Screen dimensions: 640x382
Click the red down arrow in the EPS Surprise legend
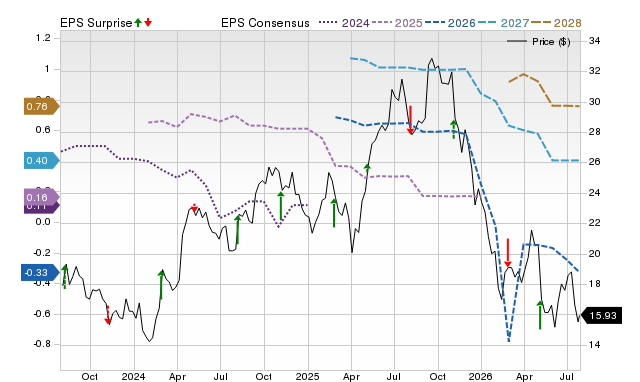[148, 22]
